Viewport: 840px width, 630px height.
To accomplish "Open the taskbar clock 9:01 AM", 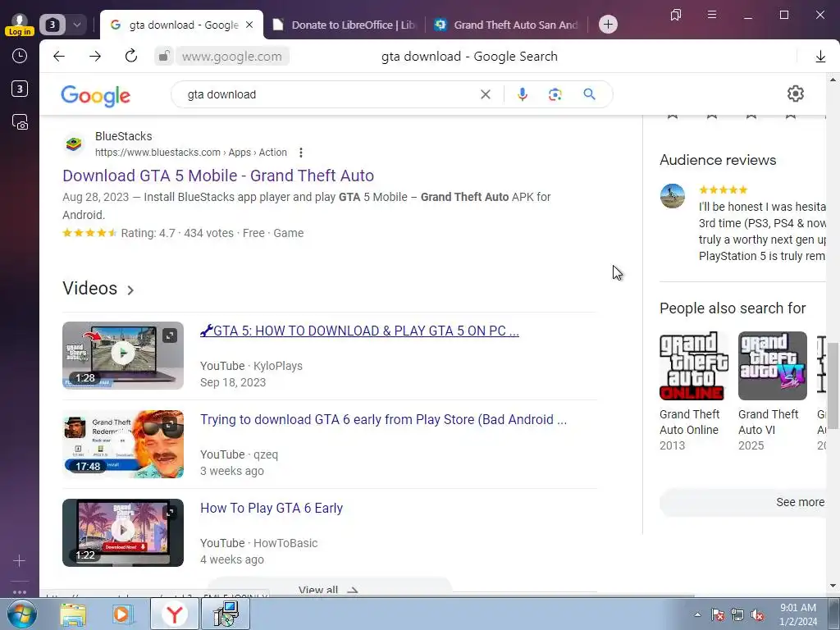I will (x=798, y=614).
